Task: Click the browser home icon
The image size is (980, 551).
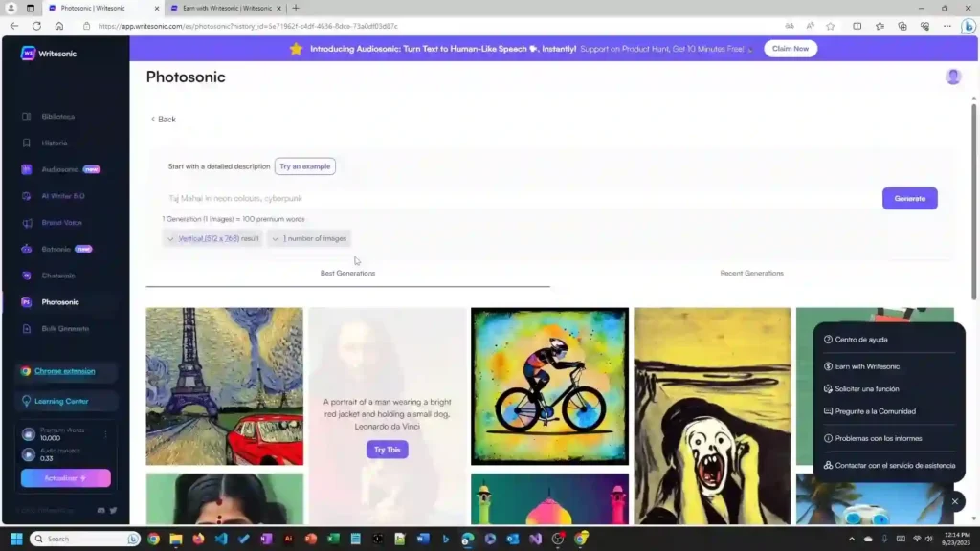Action: 58,26
